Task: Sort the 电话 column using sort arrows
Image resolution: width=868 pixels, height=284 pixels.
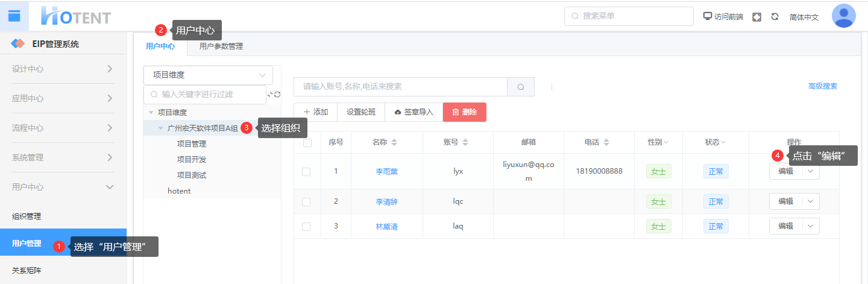Action: coord(606,142)
